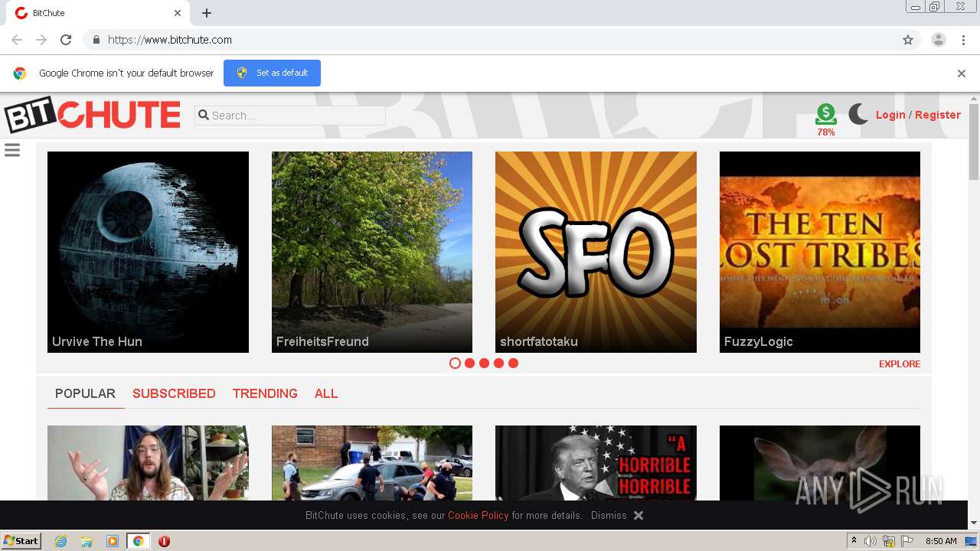Click the address bar URL

[x=170, y=40]
